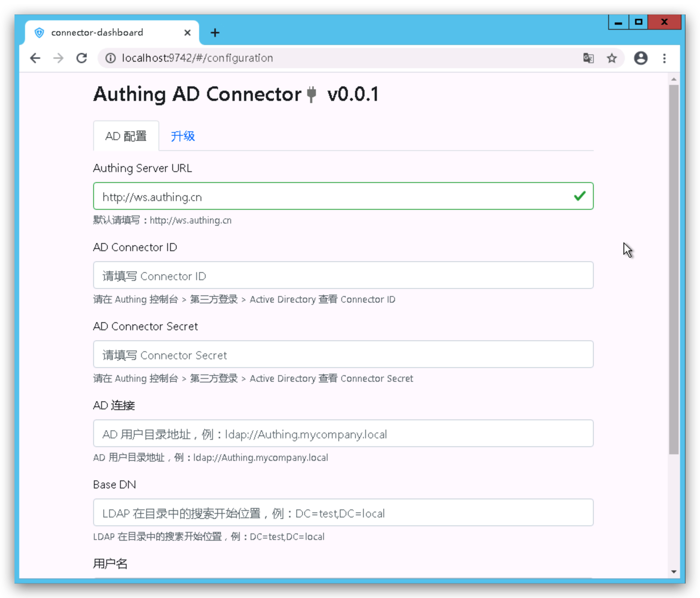Click the AD Connector Secret input
700x598 pixels.
pos(343,355)
